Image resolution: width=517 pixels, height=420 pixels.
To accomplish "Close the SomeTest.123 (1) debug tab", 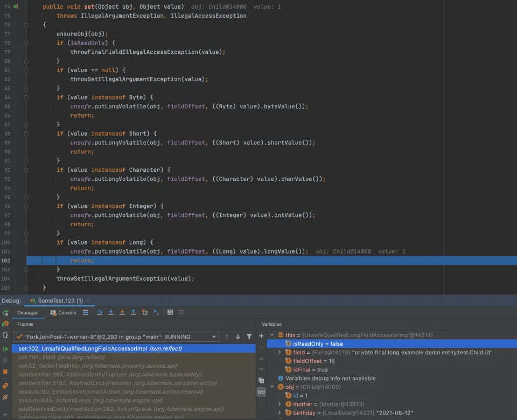I will [88, 300].
